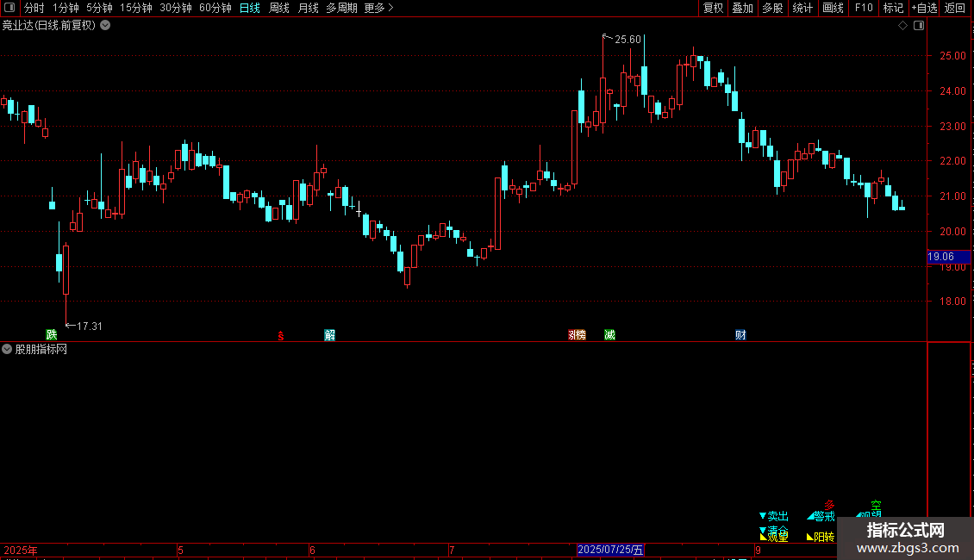Open the 多股 multi-stock view
Image resolution: width=974 pixels, height=560 pixels.
coord(772,8)
